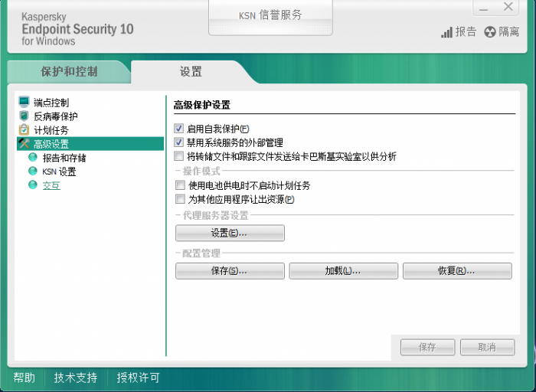Click the green bullet beside 报告和存储

pos(33,157)
